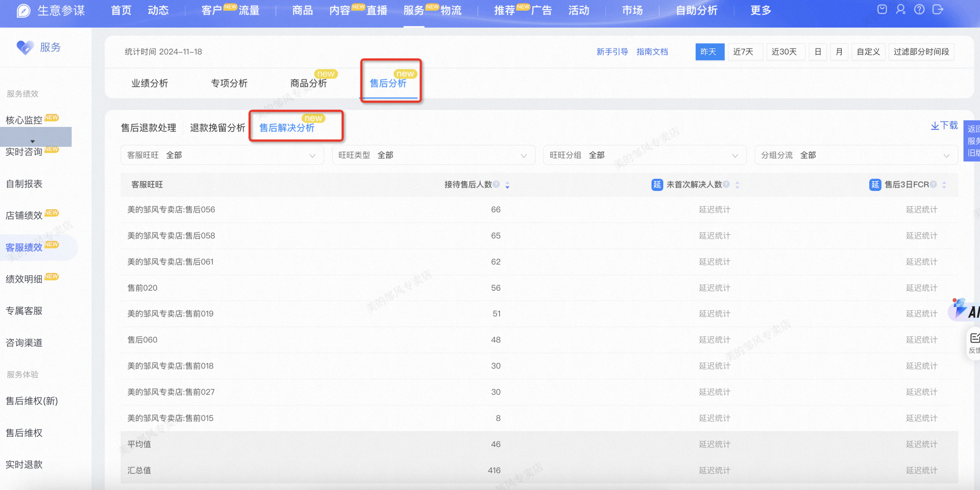Open the user account icon
Viewport: 980px width, 490px height.
(x=901, y=10)
